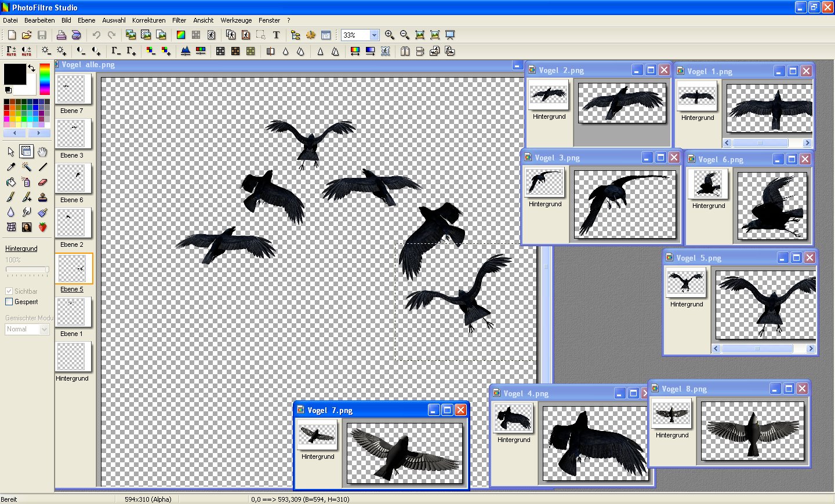Swap foreground and background colors
Screen dimensions: 835x504
tap(31, 68)
